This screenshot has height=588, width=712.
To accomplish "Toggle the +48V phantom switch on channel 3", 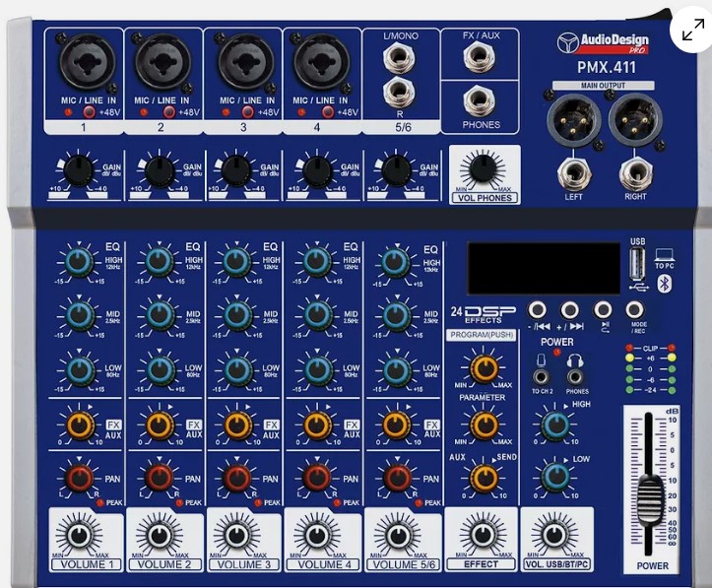I will coord(248,112).
